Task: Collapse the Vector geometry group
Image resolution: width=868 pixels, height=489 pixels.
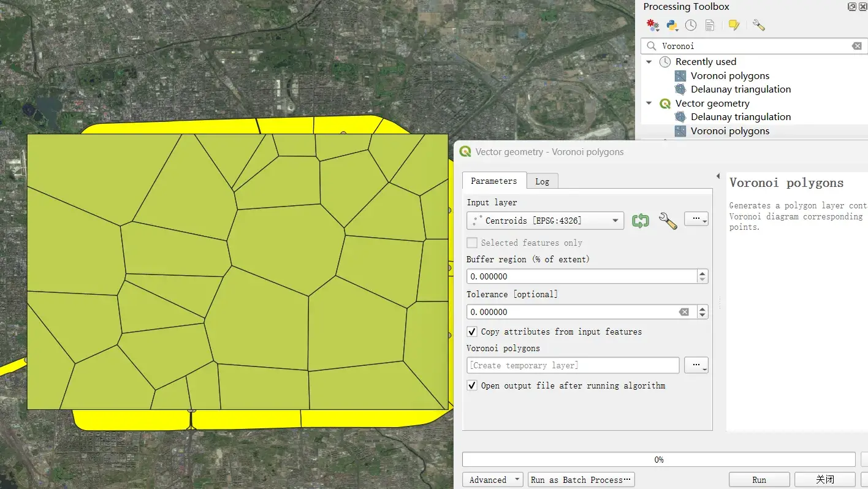Action: pos(649,104)
